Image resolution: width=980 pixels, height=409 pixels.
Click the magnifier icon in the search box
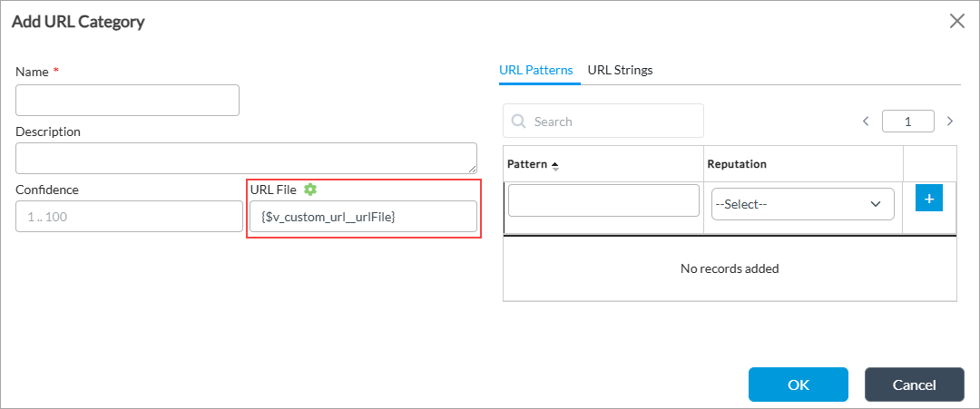[519, 122]
